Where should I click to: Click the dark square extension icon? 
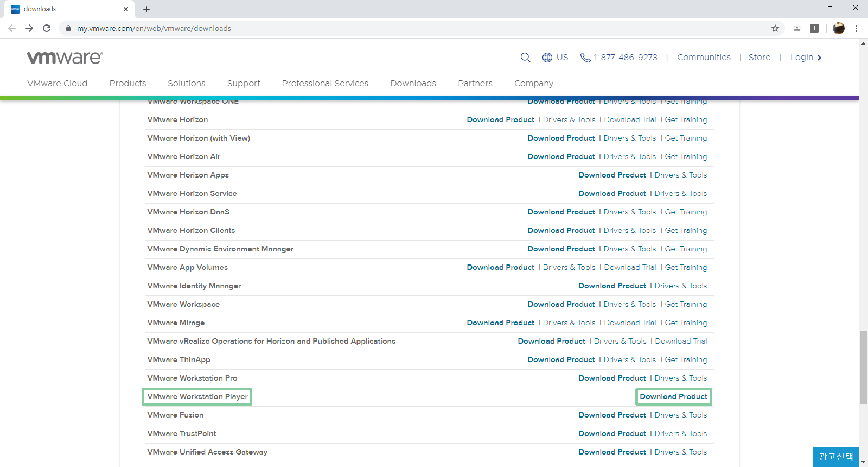[814, 28]
